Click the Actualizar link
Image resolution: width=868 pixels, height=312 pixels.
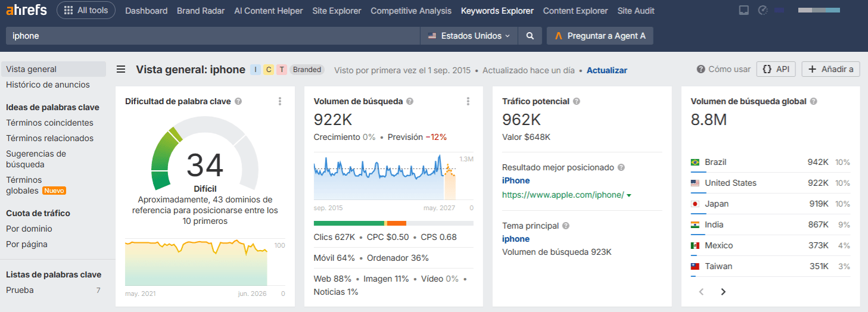pos(607,70)
